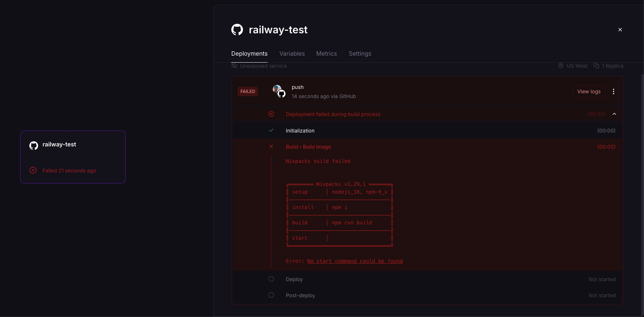Switch to the Metrics tab

tap(326, 53)
